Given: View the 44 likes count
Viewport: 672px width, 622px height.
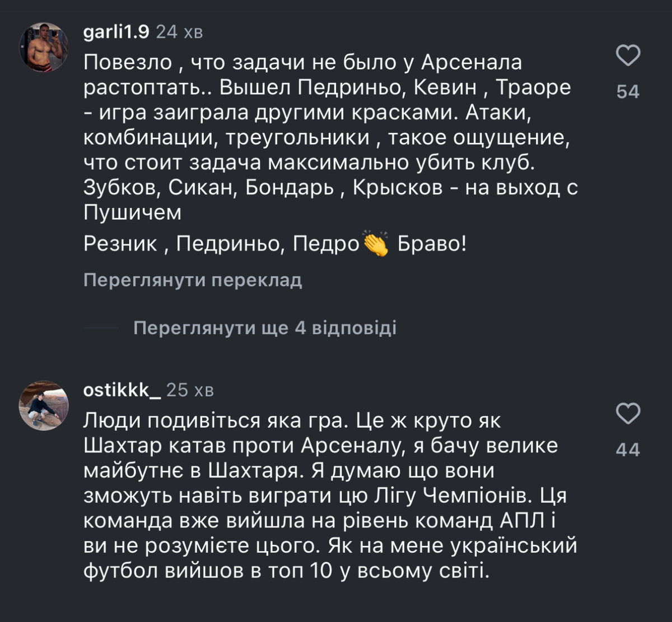Looking at the screenshot, I should click(x=628, y=449).
